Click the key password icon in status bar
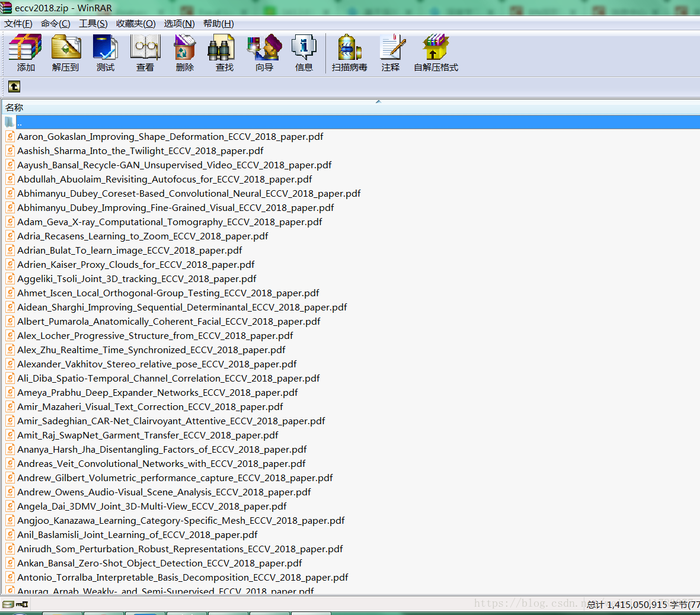The width and height of the screenshot is (700, 615). click(x=23, y=604)
